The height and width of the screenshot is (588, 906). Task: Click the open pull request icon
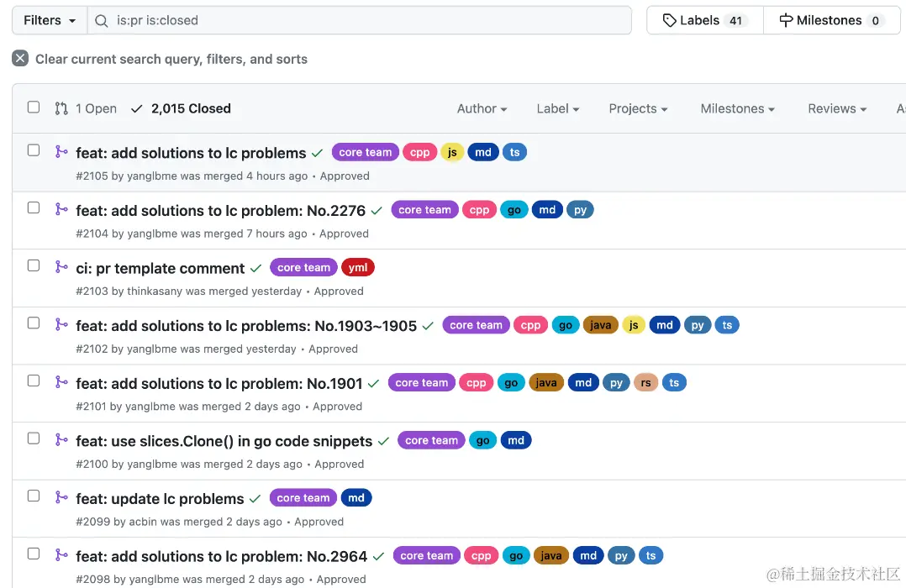click(61, 108)
